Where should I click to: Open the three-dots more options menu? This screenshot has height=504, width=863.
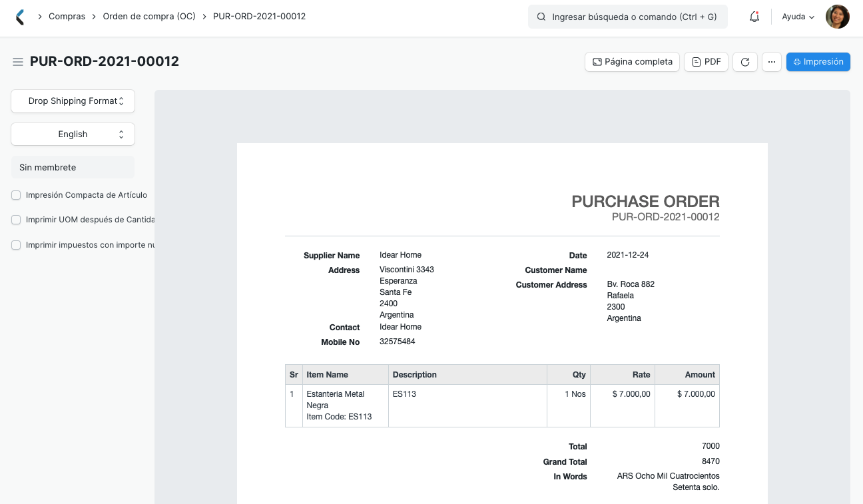pyautogui.click(x=771, y=62)
